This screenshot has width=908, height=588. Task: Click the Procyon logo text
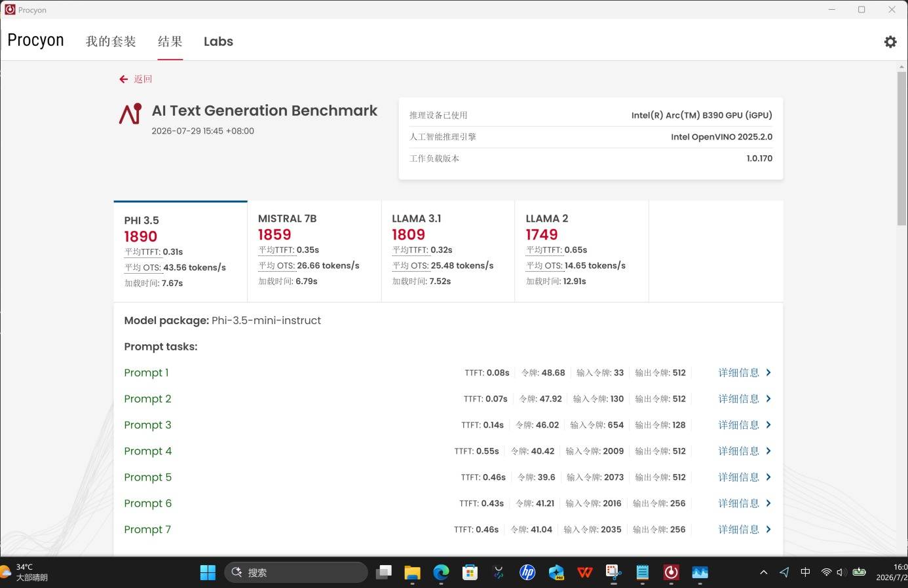coord(35,41)
